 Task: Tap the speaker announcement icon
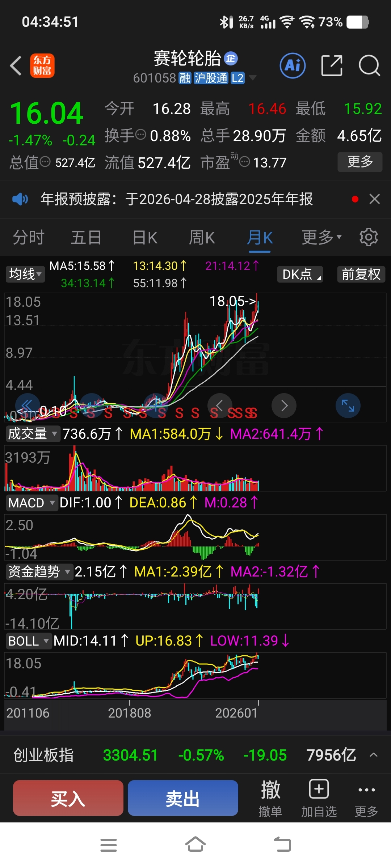pos(20,199)
